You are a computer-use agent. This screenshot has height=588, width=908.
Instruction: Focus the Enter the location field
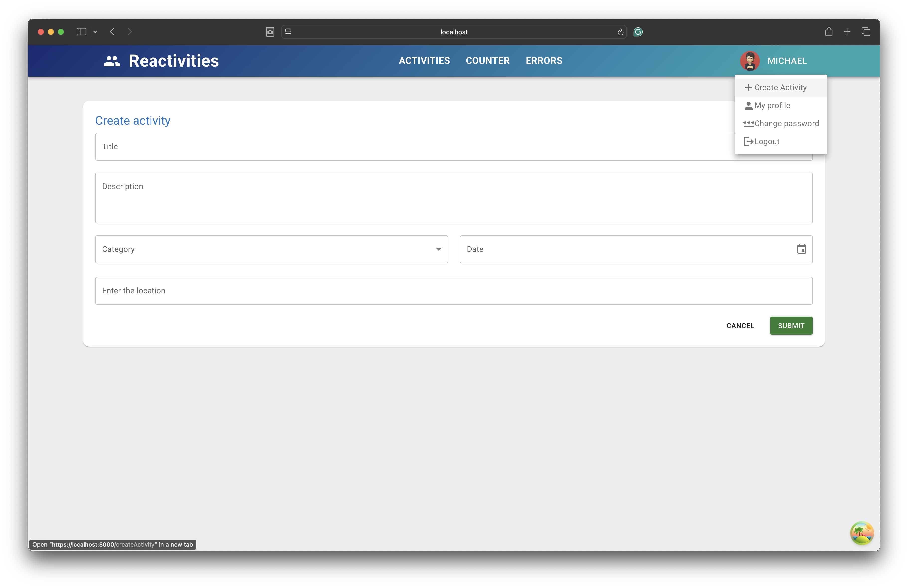tap(454, 291)
